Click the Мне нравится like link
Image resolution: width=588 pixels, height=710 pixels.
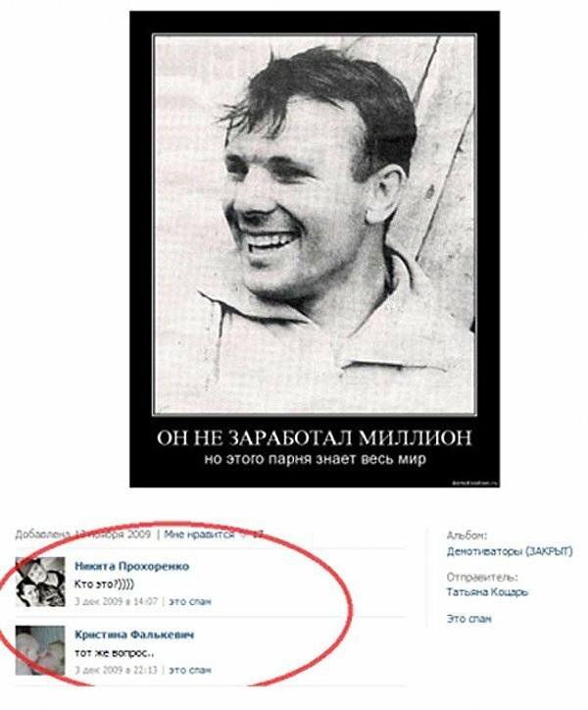pos(199,534)
